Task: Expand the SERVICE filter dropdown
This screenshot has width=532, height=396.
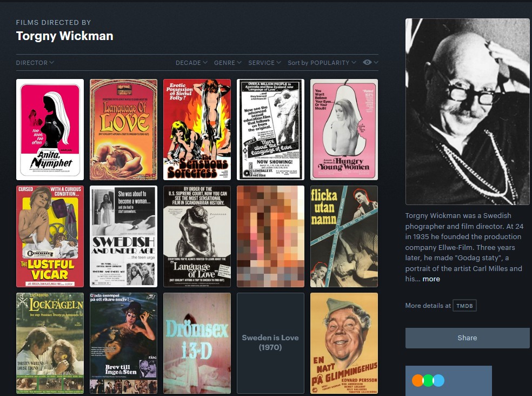Action: point(264,63)
